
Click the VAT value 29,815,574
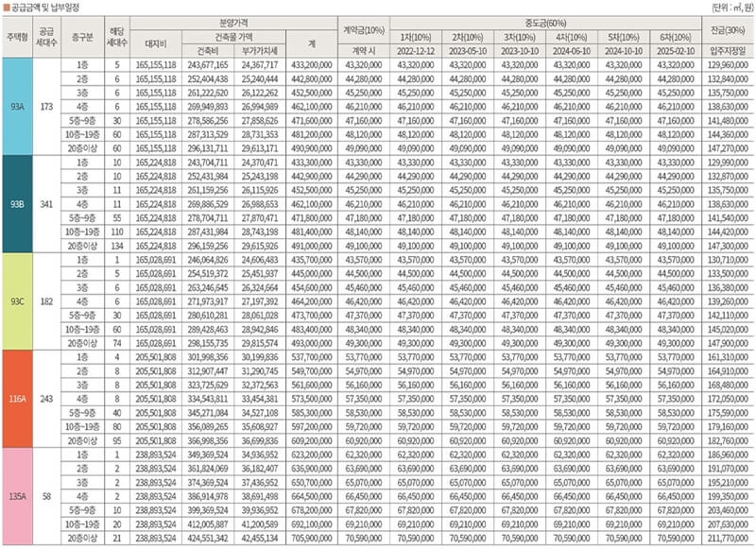[260, 343]
